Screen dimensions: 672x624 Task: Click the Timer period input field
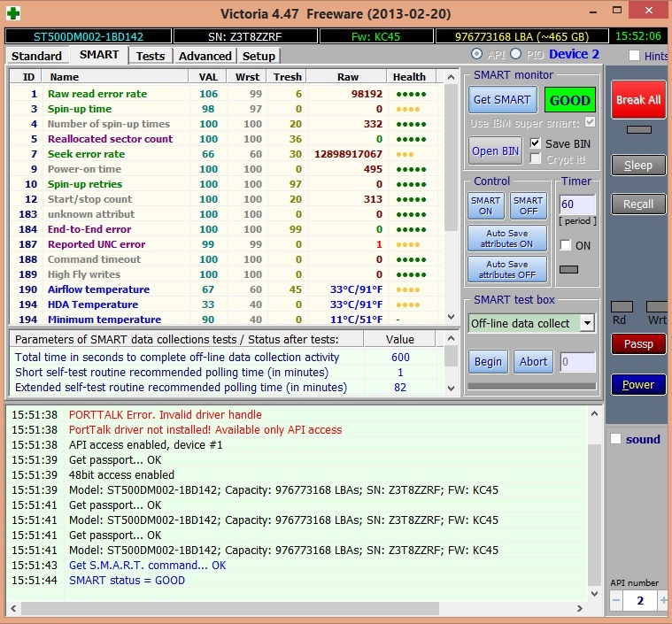(576, 204)
